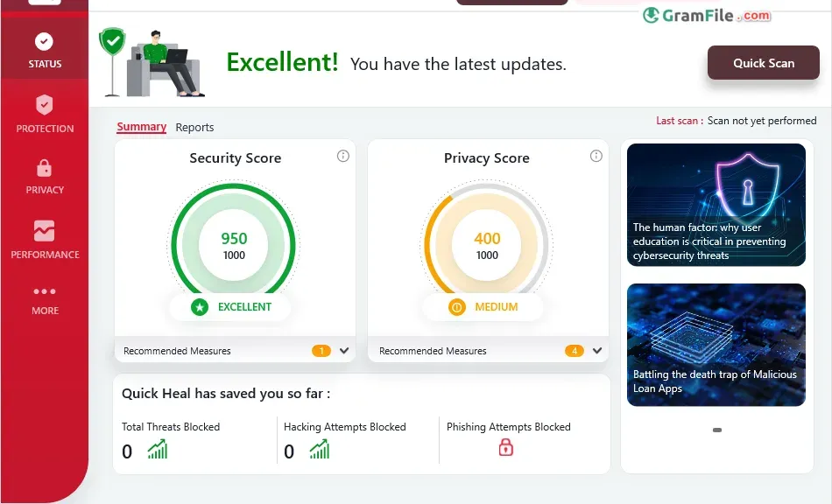Click the Total Threats Blocked value 0

[x=127, y=451]
